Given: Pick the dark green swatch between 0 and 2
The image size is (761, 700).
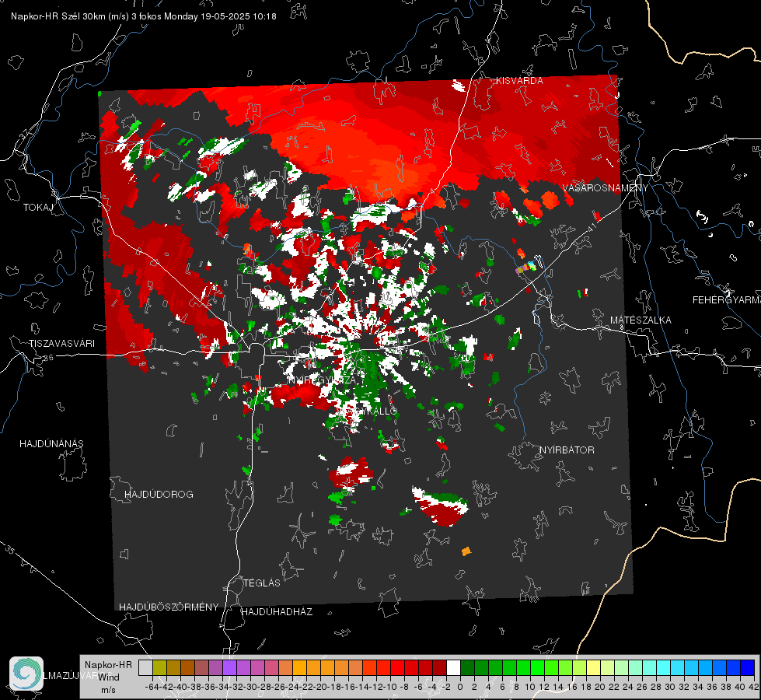Looking at the screenshot, I should click(x=467, y=667).
